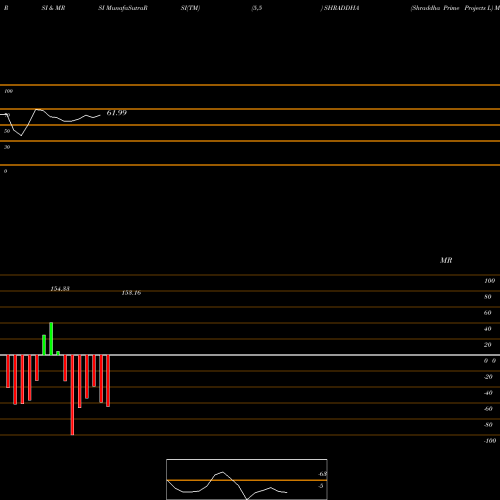Image resolution: width=500 pixels, height=500 pixels.
Task: Click the 158.16 value label
Action: 131,293
